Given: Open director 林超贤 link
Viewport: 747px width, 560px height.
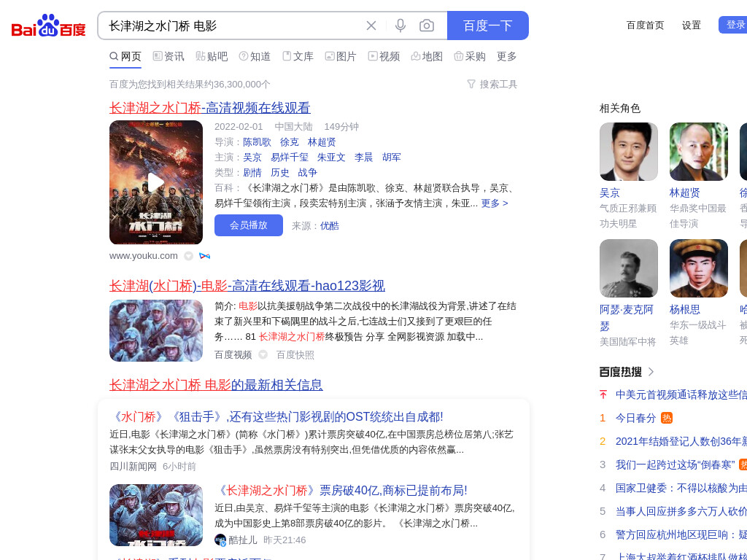Looking at the screenshot, I should click(322, 142).
